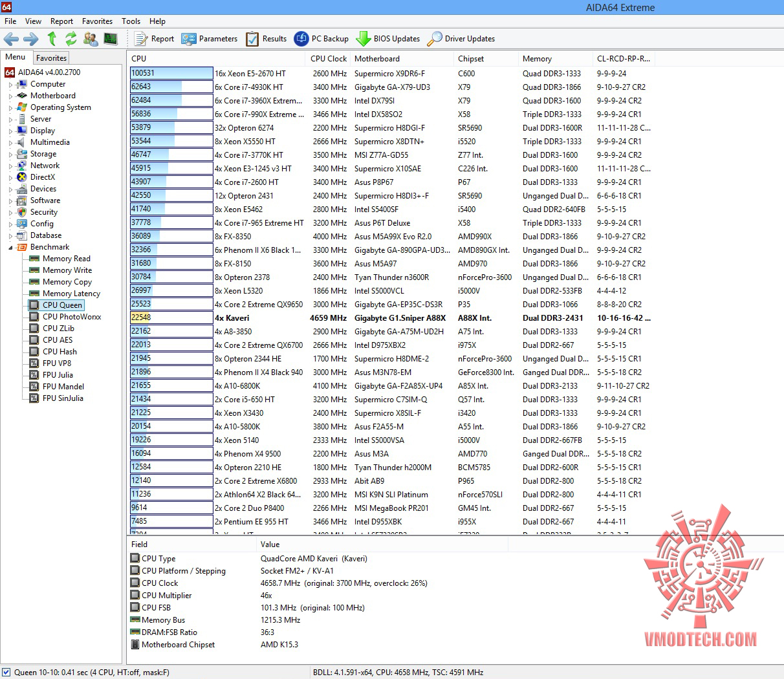784x679 pixels.
Task: Open the File menu
Action: (x=10, y=21)
